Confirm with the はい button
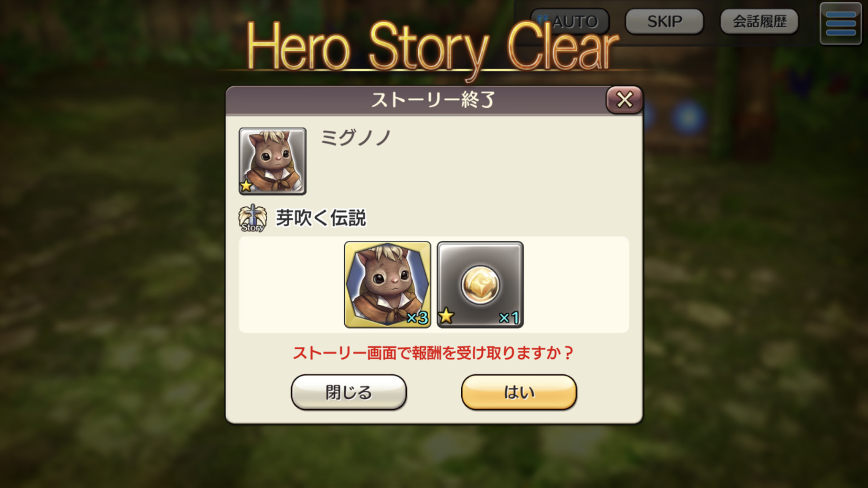 click(519, 392)
